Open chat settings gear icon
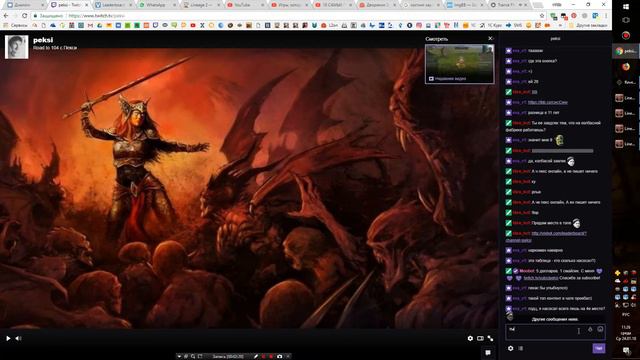Image resolution: width=640 pixels, height=360 pixels. [511, 348]
